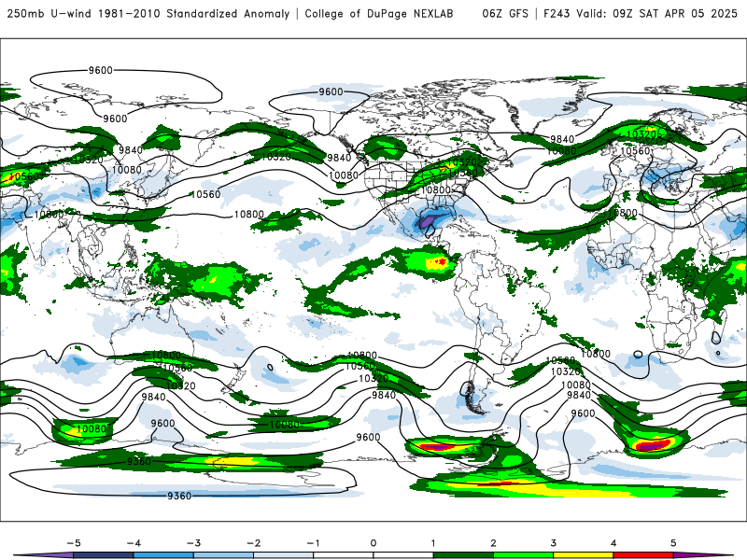The image size is (747, 560).
Task: Select the blue colorbar segment between -4 and -3
Action: pyautogui.click(x=163, y=555)
